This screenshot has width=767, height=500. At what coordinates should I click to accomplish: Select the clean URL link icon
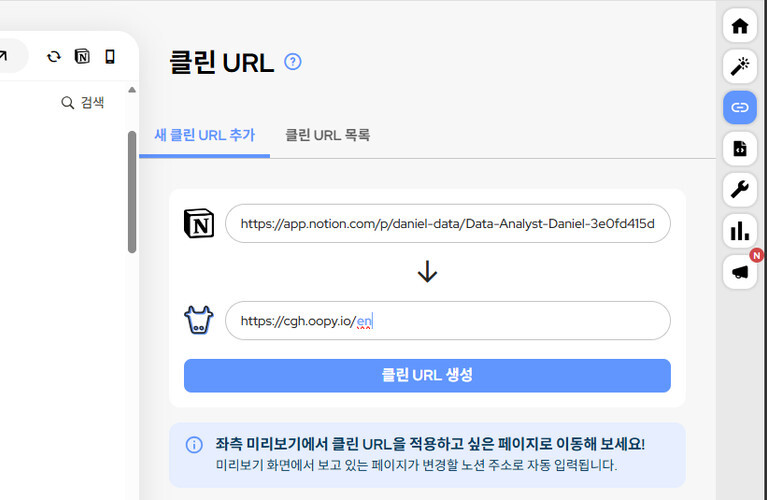tap(740, 107)
